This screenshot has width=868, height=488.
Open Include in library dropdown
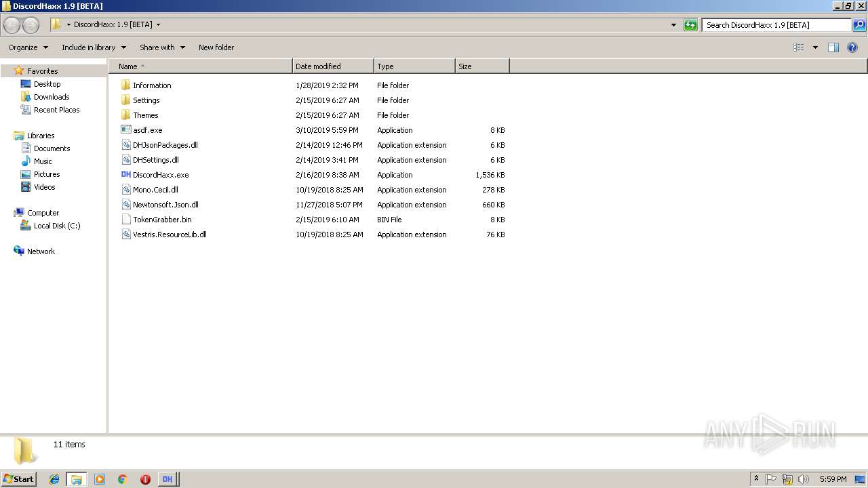tap(94, 47)
